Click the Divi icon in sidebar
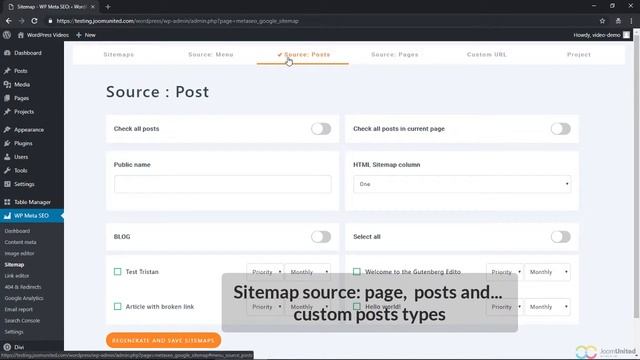The height and width of the screenshot is (360, 640). point(7,347)
